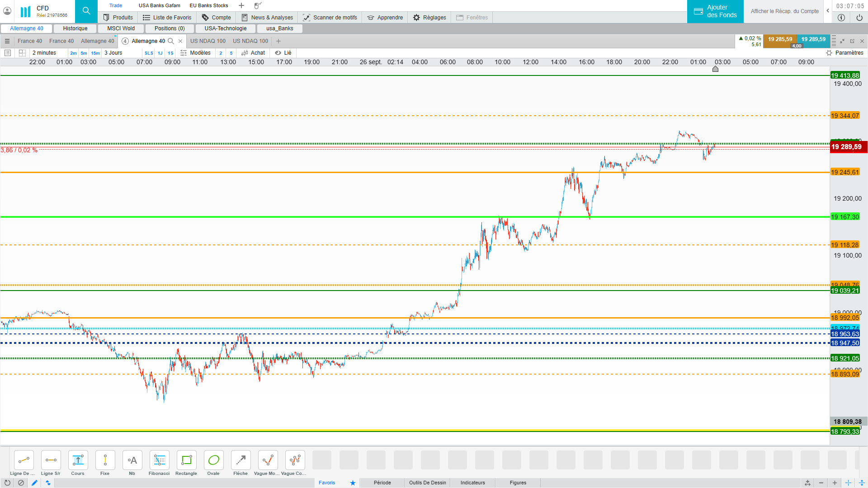Open the 2 minutes timeframe dropdown
Image resolution: width=868 pixels, height=488 pixels.
tap(44, 53)
